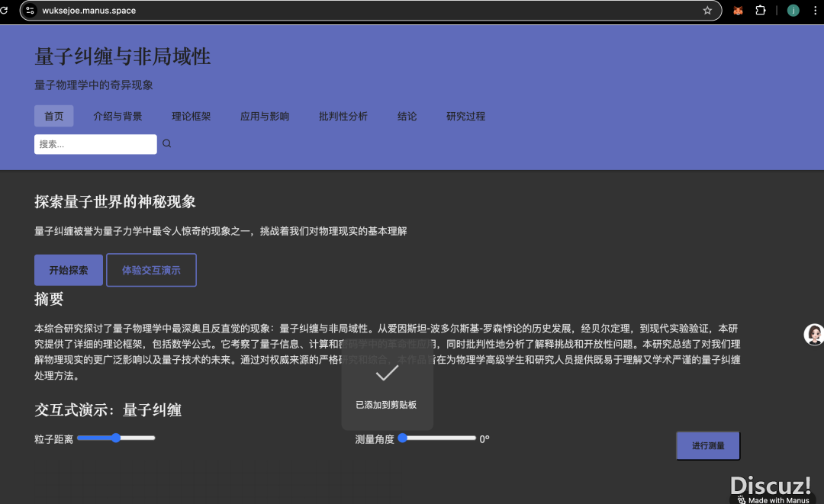
Task: Open the 首页 navigation tab
Action: coord(53,117)
